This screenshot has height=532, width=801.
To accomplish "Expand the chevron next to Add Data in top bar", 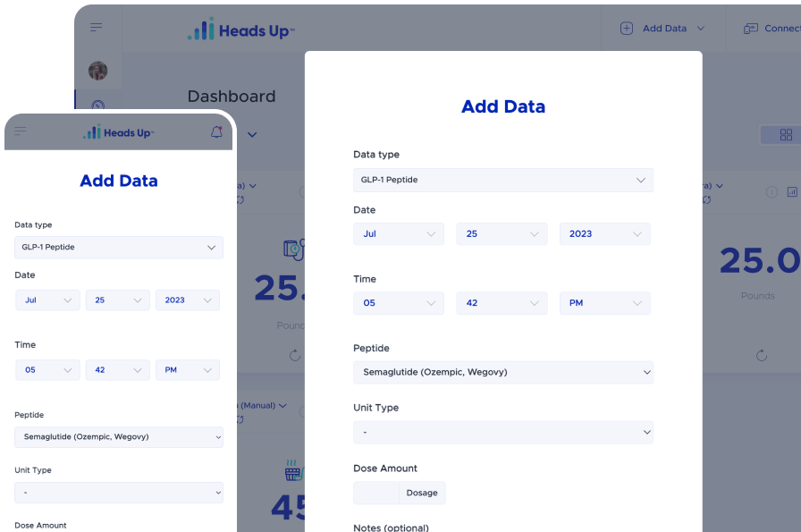I will pyautogui.click(x=701, y=28).
